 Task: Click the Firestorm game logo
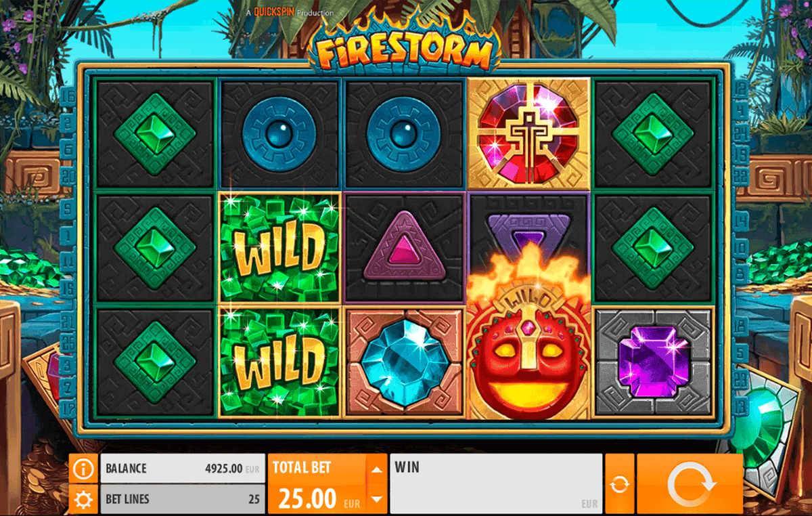click(x=405, y=49)
